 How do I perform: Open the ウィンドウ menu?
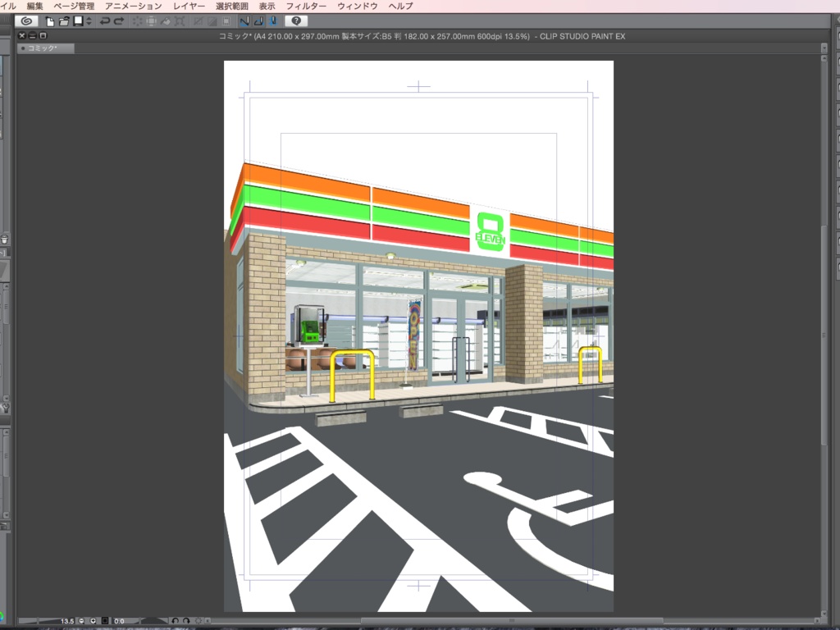click(x=358, y=6)
